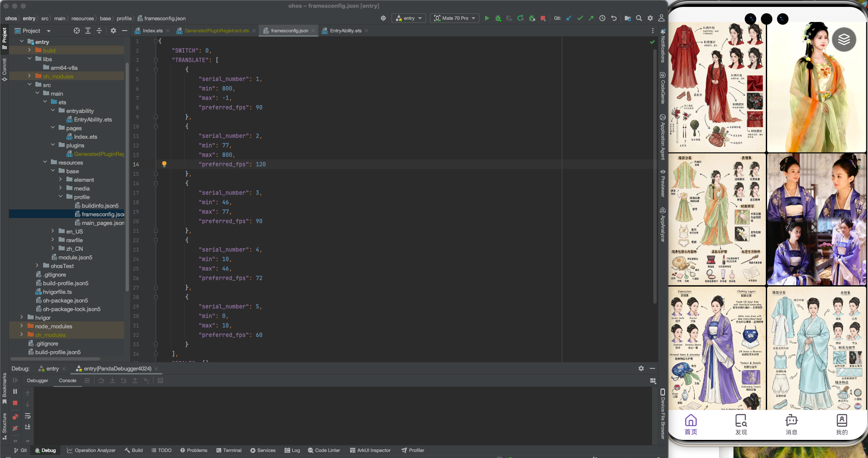The width and height of the screenshot is (868, 458).
Task: Open Project panel options gear
Action: [113, 31]
